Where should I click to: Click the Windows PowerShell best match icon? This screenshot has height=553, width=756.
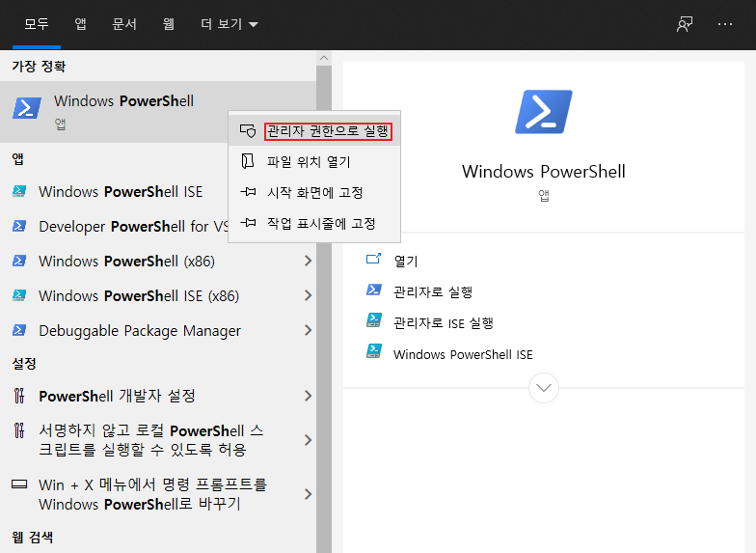[27, 108]
